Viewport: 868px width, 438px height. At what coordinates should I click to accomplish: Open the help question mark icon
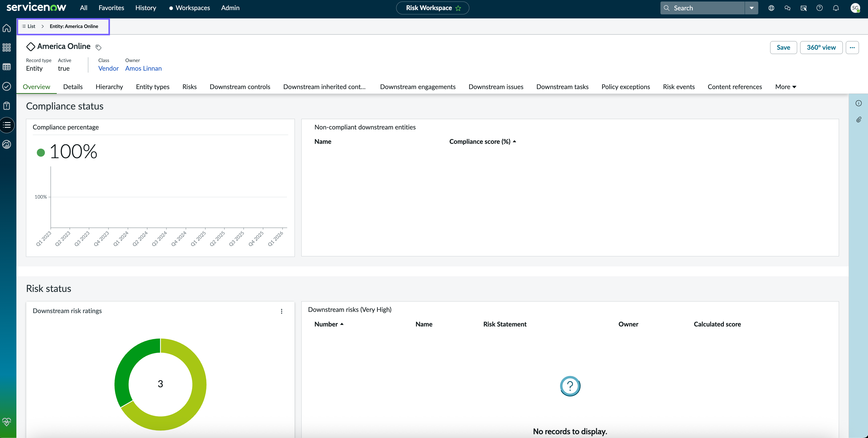coord(820,8)
